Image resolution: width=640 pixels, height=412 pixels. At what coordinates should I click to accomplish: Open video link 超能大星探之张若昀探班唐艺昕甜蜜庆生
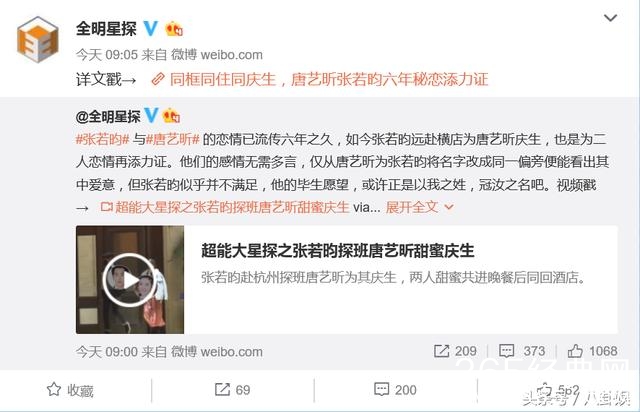click(225, 207)
